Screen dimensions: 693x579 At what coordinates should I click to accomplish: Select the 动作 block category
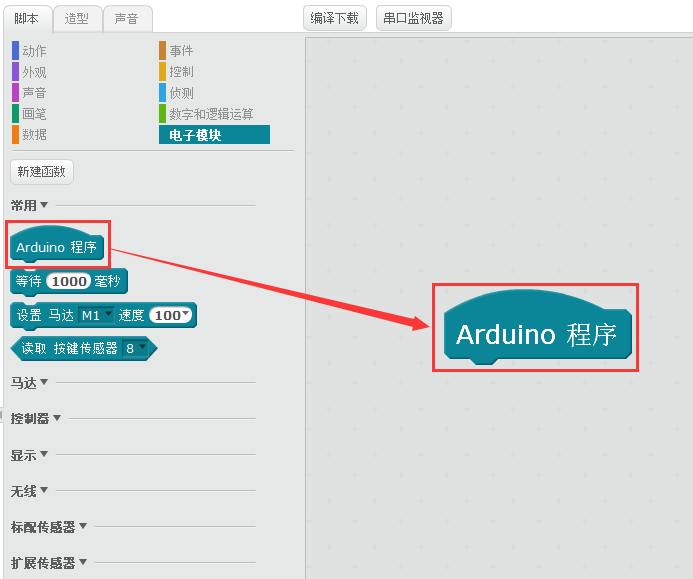29,51
